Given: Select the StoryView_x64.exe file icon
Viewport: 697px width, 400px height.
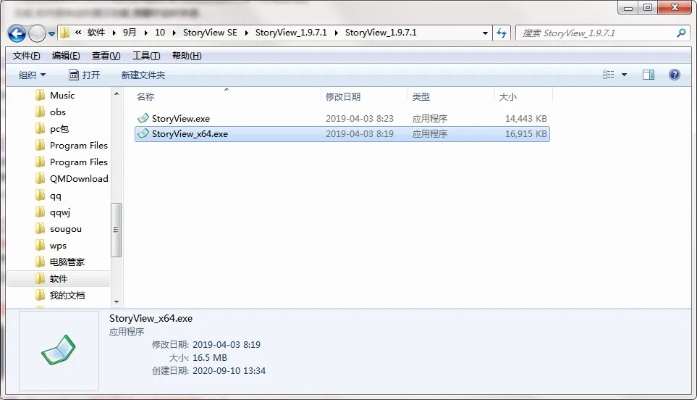Looking at the screenshot, I should pyautogui.click(x=143, y=134).
